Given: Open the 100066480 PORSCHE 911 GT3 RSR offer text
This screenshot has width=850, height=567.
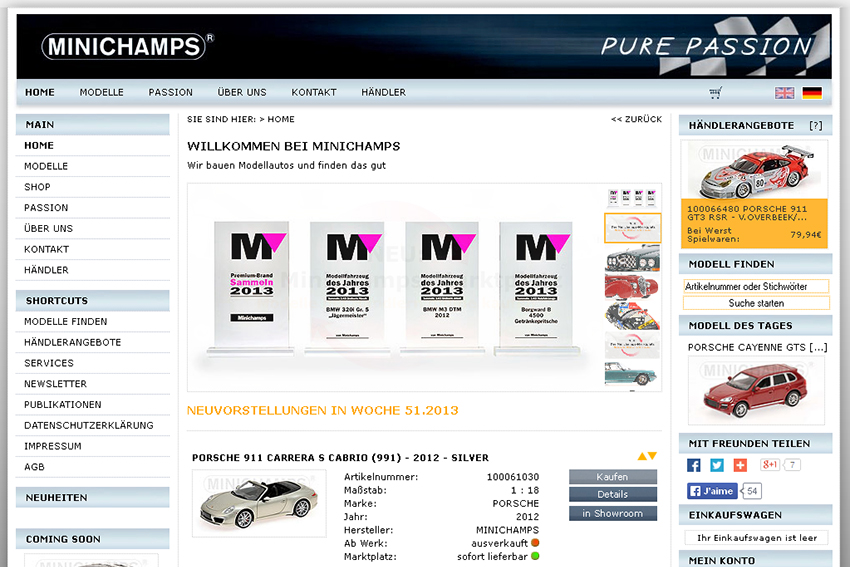Looking at the screenshot, I should [x=747, y=213].
